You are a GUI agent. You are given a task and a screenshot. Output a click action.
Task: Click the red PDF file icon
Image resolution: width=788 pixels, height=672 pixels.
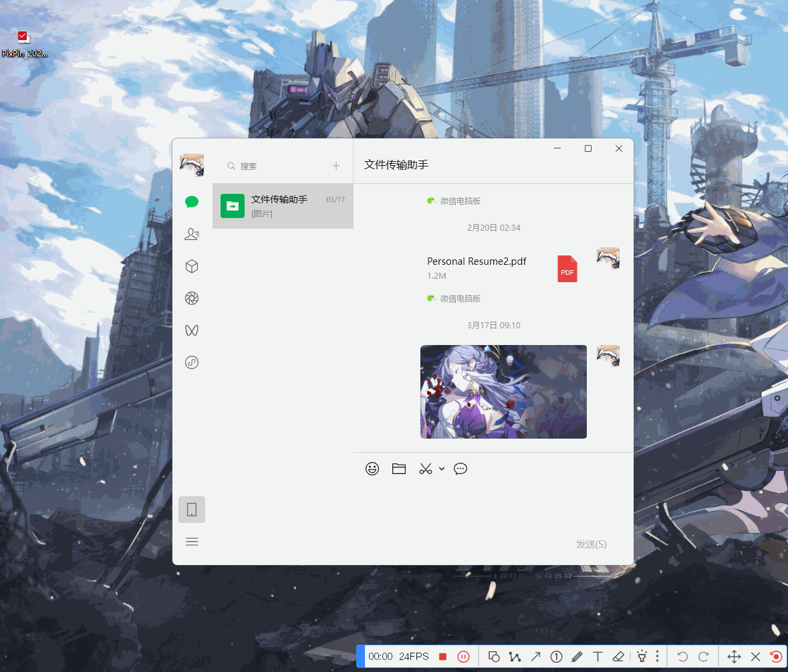click(567, 269)
